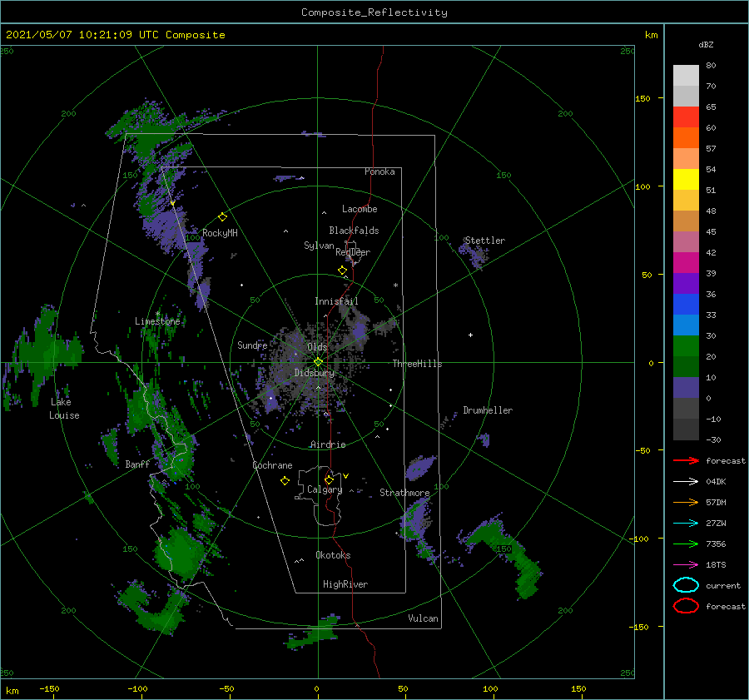749x700 pixels.
Task: Click the RockyMH label
Action: coord(220,233)
